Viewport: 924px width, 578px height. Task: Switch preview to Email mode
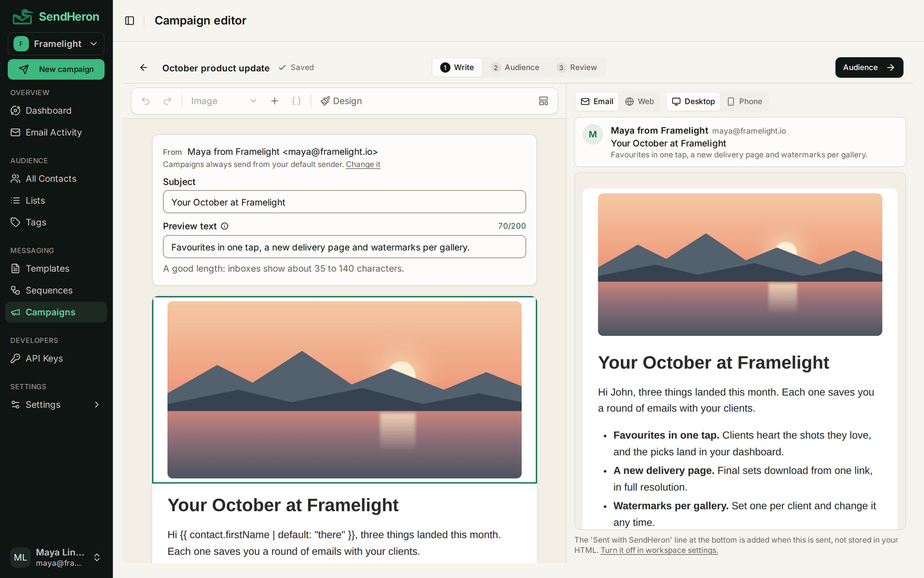coord(597,102)
